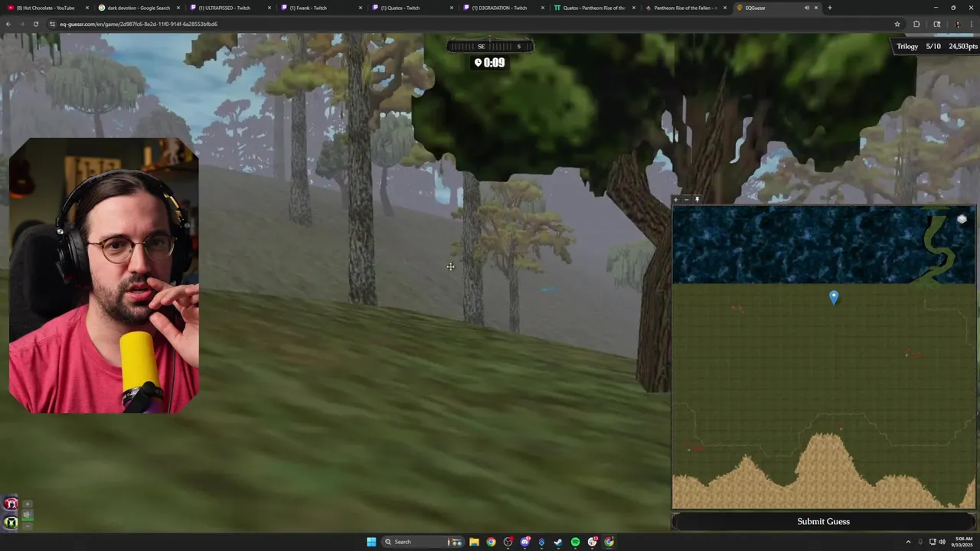980x551 pixels.
Task: Reload the EQGuessr page
Action: pyautogui.click(x=35, y=24)
